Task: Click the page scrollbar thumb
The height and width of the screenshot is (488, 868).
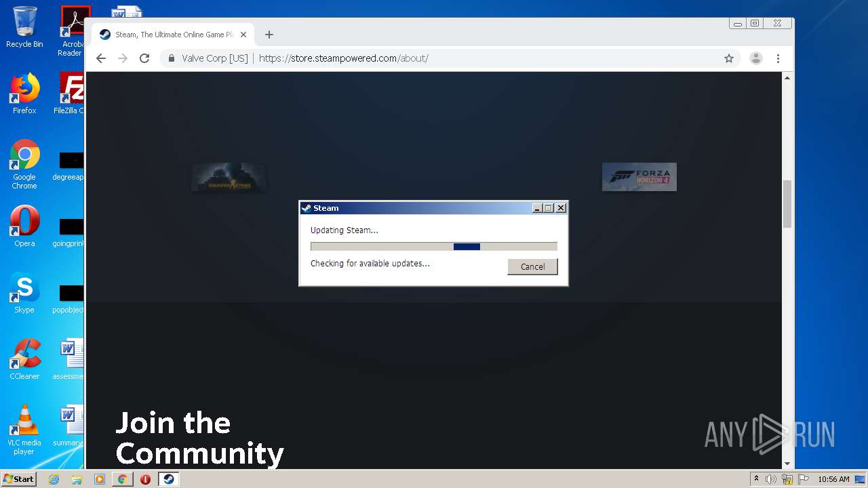Action: [787, 203]
